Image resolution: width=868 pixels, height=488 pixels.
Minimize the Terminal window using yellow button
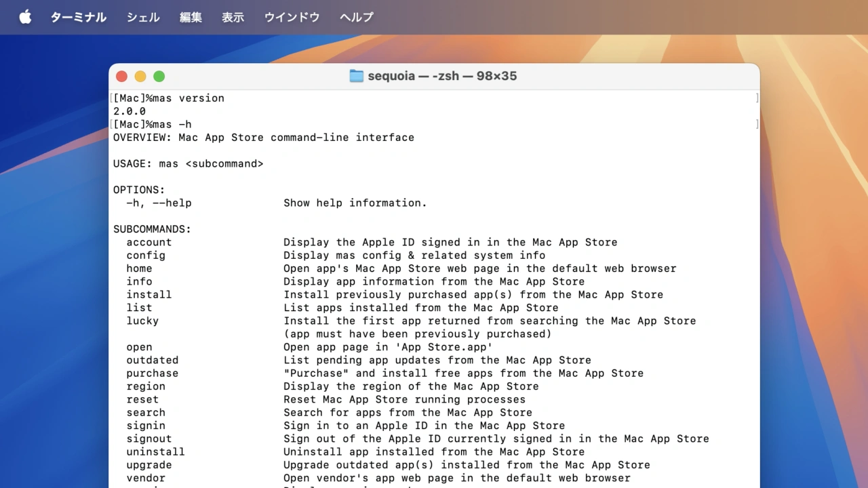coord(140,77)
